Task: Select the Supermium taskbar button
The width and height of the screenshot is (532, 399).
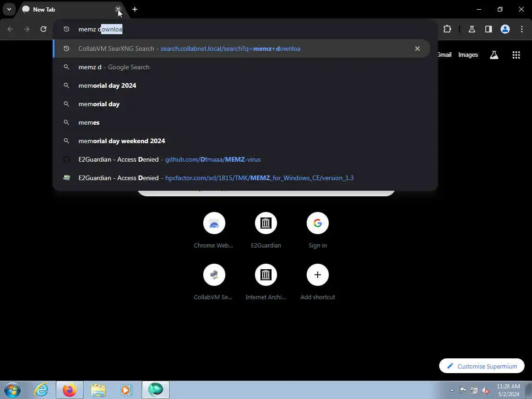Action: coord(155,390)
